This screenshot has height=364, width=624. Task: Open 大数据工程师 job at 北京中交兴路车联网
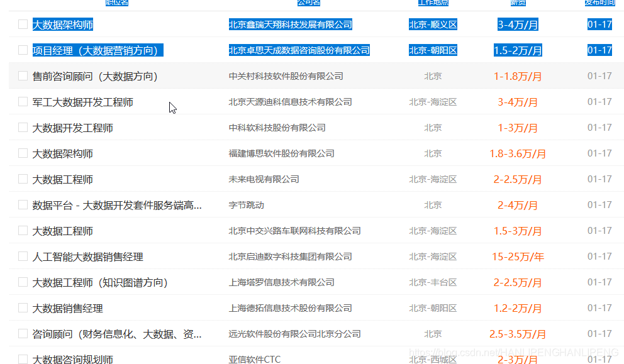[x=62, y=231]
